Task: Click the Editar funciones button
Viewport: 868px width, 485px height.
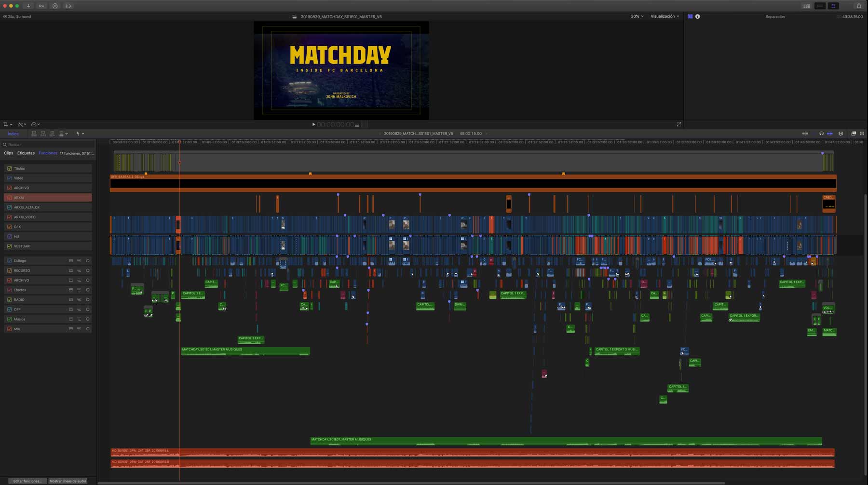Action: pyautogui.click(x=27, y=481)
